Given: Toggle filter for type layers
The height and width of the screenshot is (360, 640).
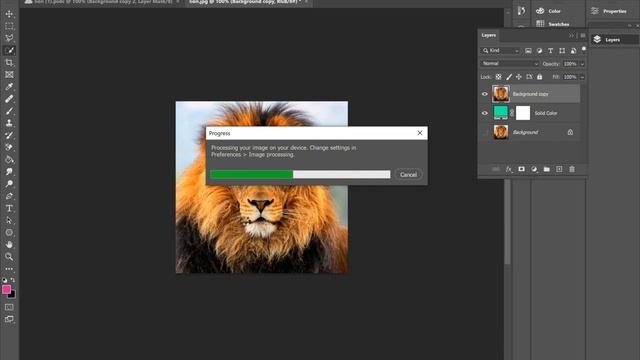Looking at the screenshot, I should coord(551,51).
